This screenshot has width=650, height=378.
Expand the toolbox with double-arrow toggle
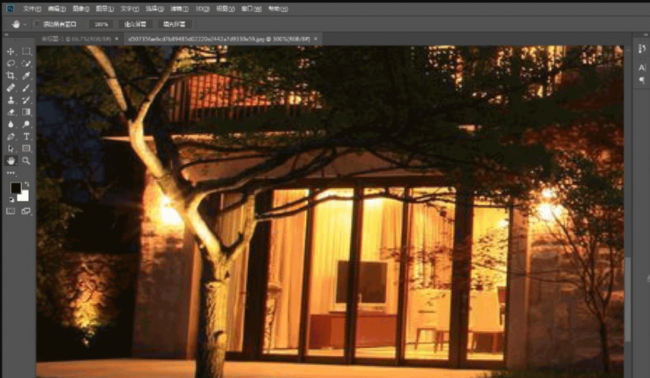tap(6, 36)
